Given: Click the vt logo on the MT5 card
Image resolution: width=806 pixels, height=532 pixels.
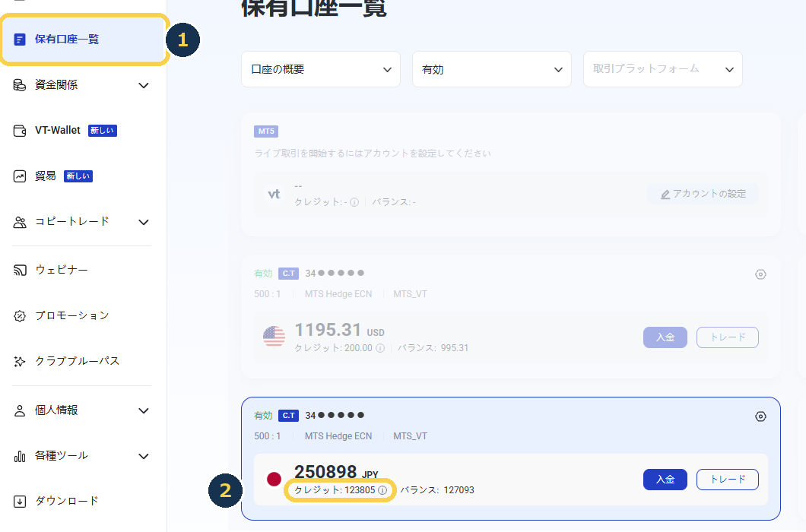Looking at the screenshot, I should tap(274, 195).
